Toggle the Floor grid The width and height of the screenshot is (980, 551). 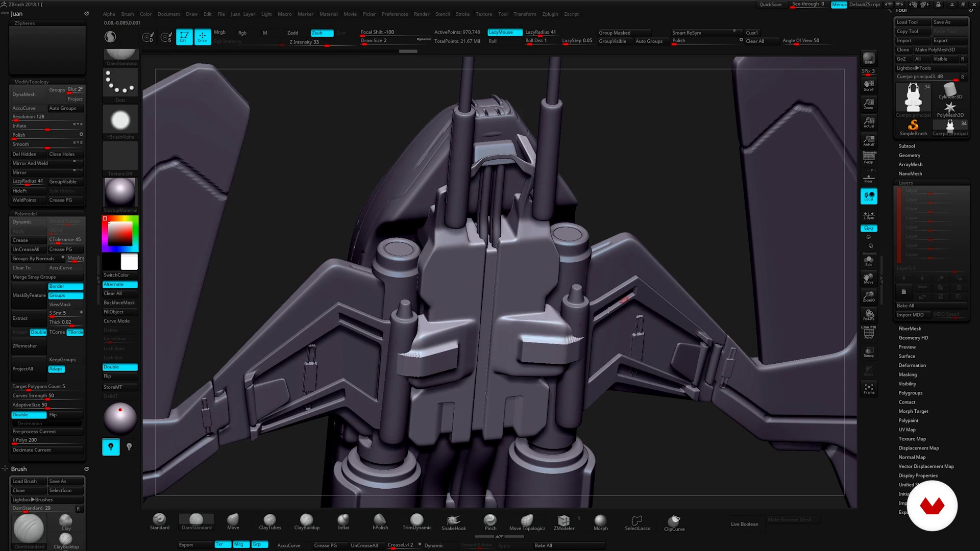[869, 178]
